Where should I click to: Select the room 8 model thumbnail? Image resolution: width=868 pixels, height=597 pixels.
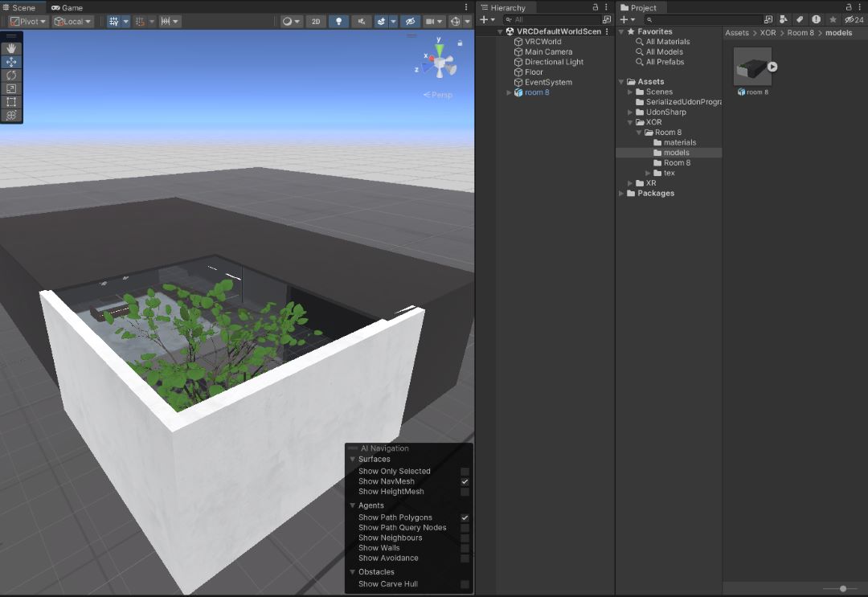pyautogui.click(x=751, y=67)
